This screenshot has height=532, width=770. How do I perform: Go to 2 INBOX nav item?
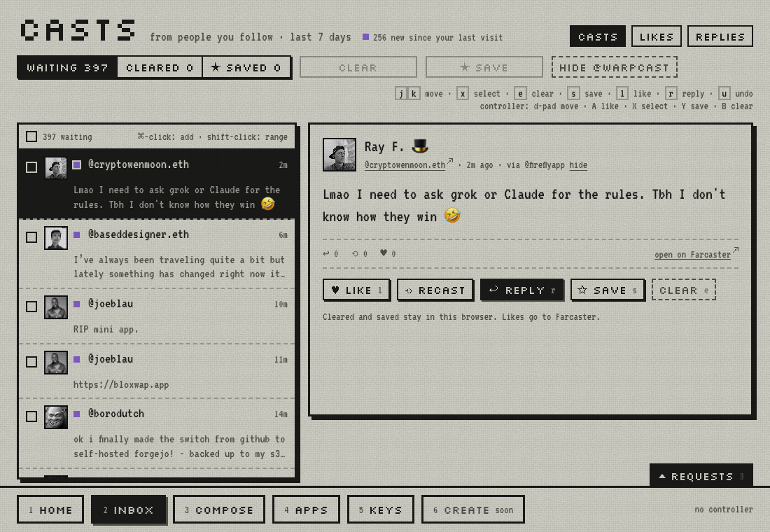[x=128, y=510]
